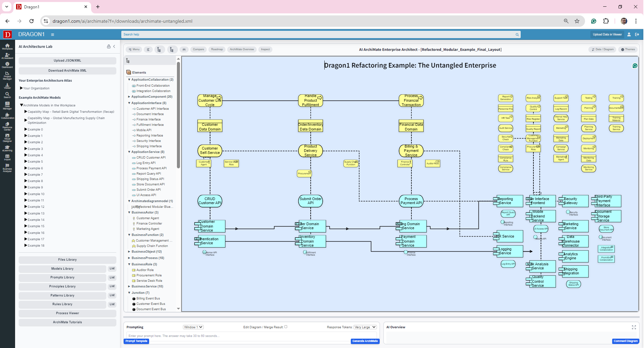The width and height of the screenshot is (644, 348).
Task: Expand the ApplicationComponent (20) tree node
Action: coord(129,97)
